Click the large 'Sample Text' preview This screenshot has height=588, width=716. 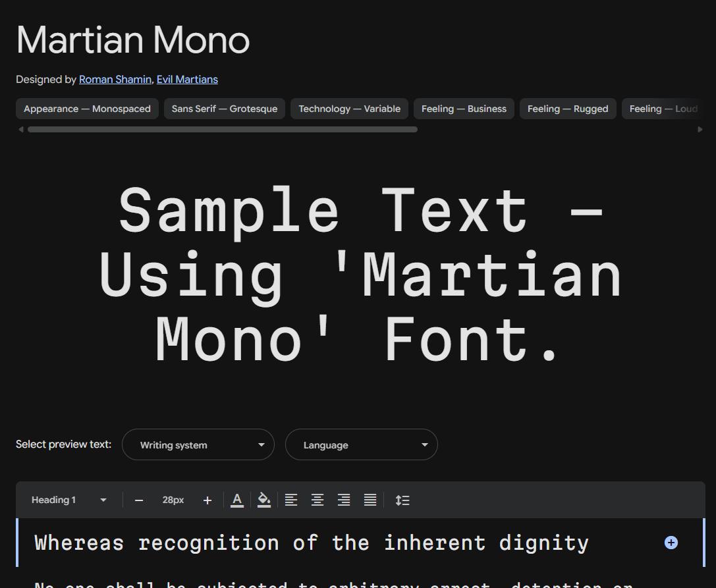361,274
